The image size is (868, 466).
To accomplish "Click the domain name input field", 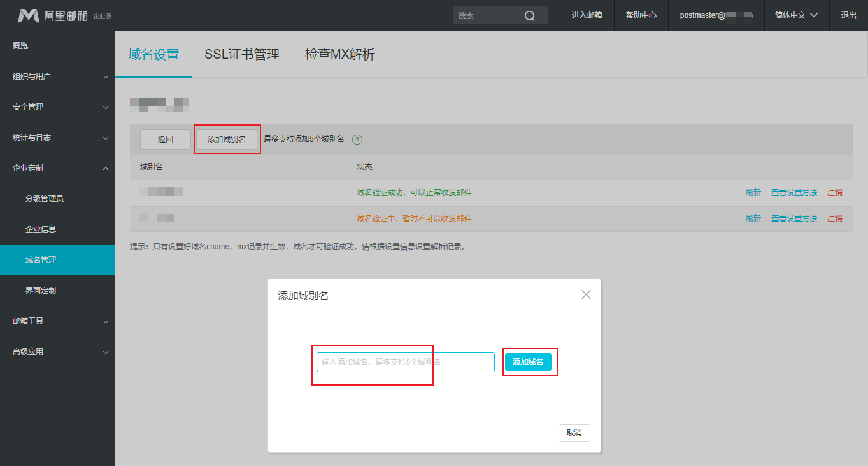I will (405, 362).
